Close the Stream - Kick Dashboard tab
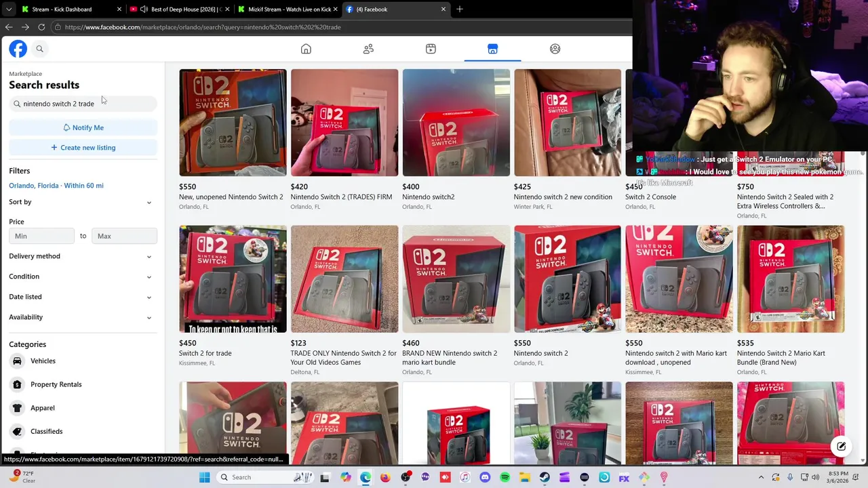The image size is (868, 488). 119,9
